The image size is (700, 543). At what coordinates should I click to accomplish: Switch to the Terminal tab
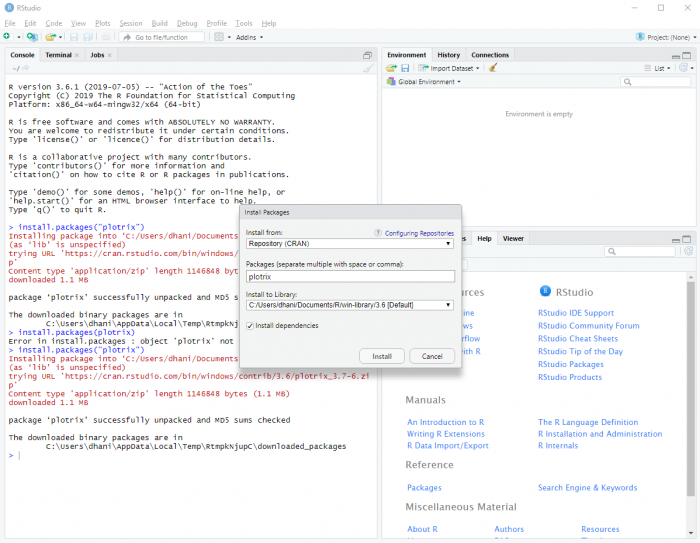click(58, 55)
